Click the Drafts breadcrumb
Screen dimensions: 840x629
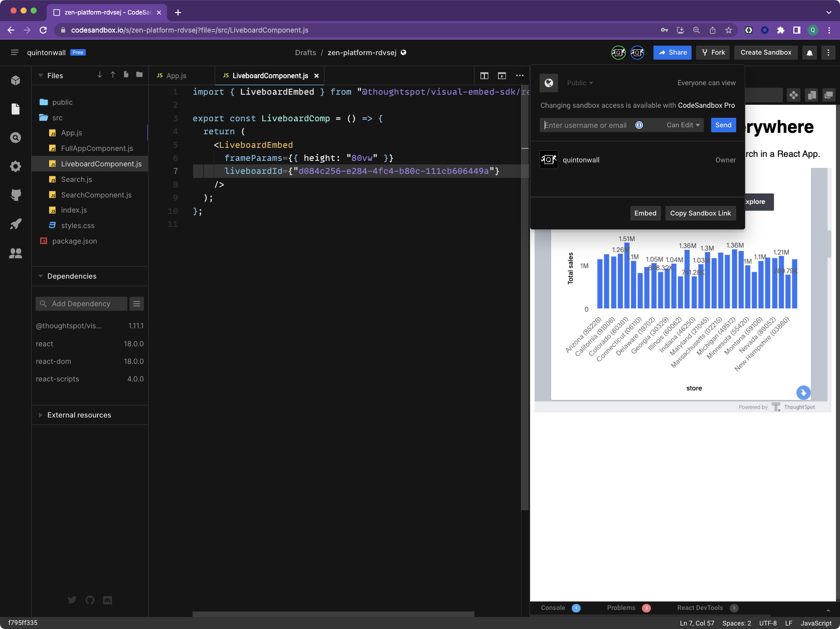[305, 53]
